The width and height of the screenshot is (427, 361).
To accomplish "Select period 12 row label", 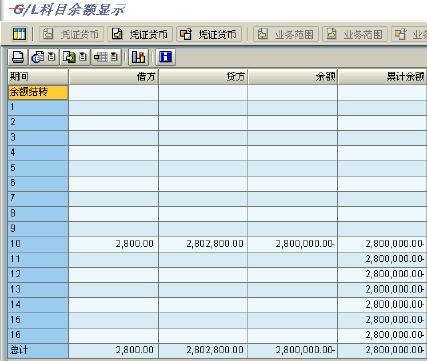I will point(38,274).
